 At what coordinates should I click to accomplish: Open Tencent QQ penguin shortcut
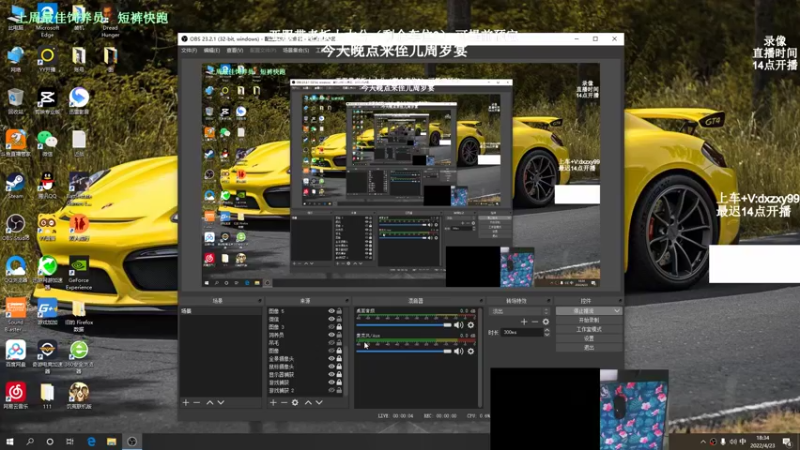(47, 186)
